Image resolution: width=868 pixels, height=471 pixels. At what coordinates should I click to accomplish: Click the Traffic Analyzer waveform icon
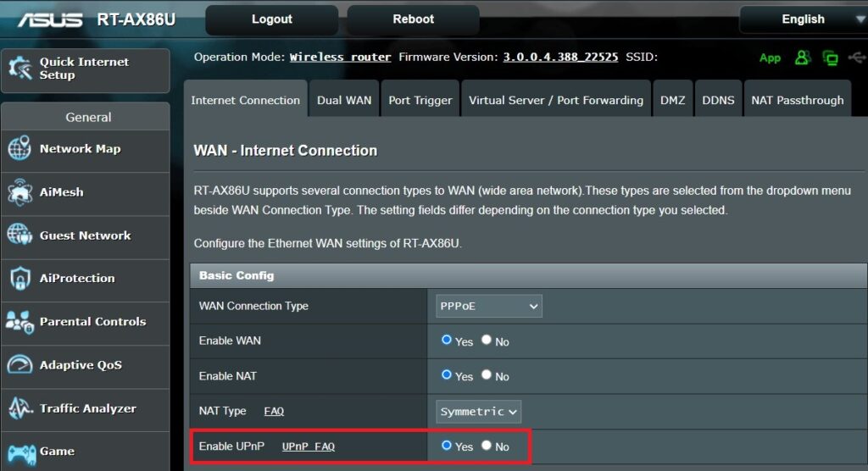tap(20, 408)
